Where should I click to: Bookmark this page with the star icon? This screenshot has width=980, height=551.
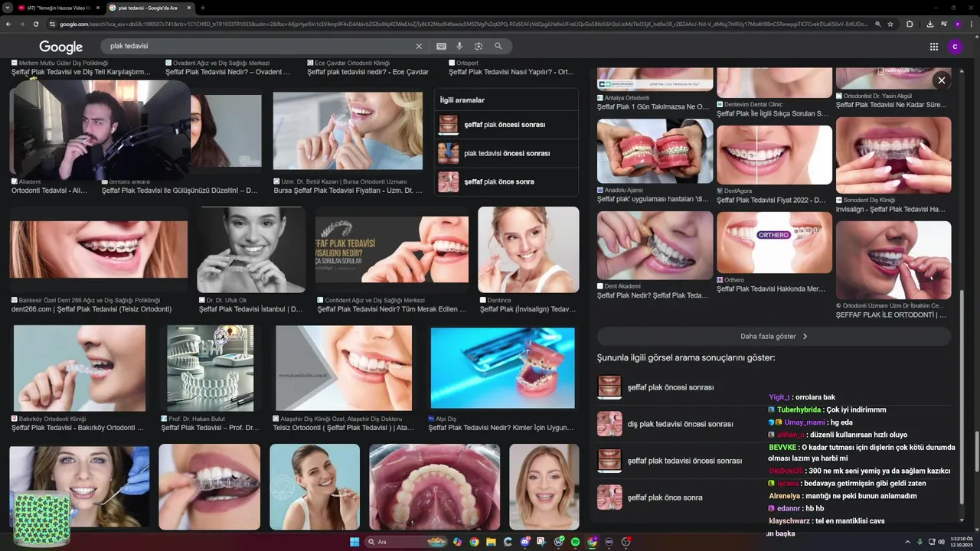[890, 24]
